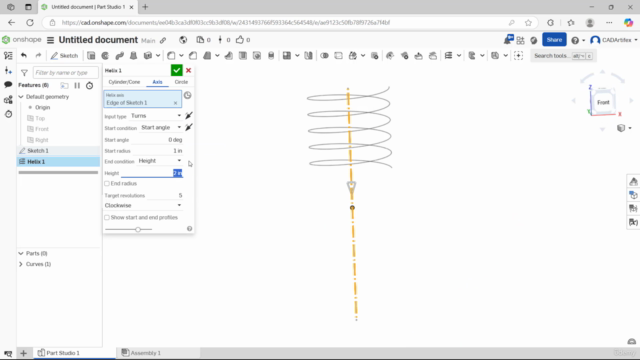Select the Revolve tool icon
The width and height of the screenshot is (640, 360).
(x=105, y=56)
